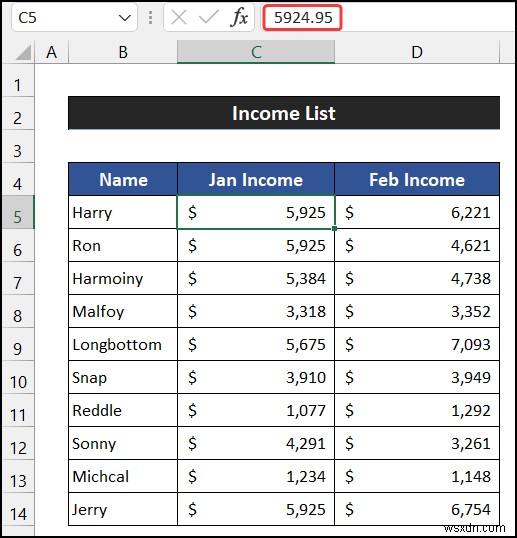Select column D header

click(417, 52)
